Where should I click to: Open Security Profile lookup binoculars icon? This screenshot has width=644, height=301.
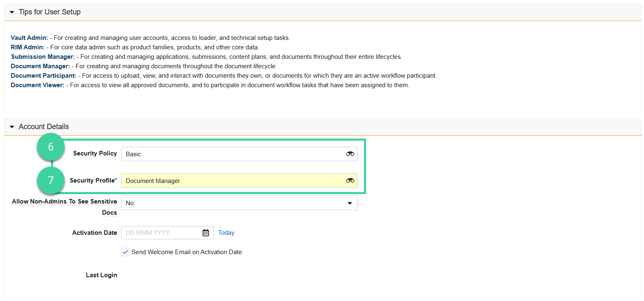pos(350,181)
